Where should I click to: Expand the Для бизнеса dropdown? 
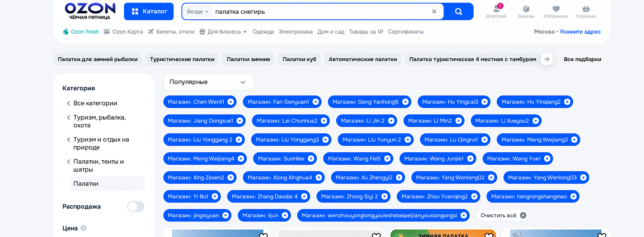tap(223, 31)
